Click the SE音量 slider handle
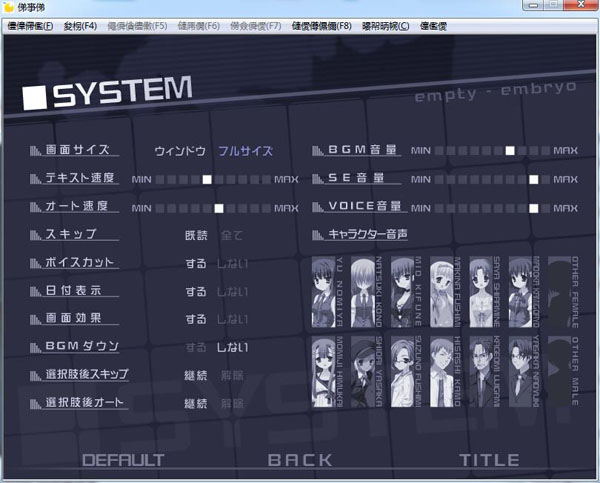Viewport: 600px width, 483px height. (x=533, y=179)
